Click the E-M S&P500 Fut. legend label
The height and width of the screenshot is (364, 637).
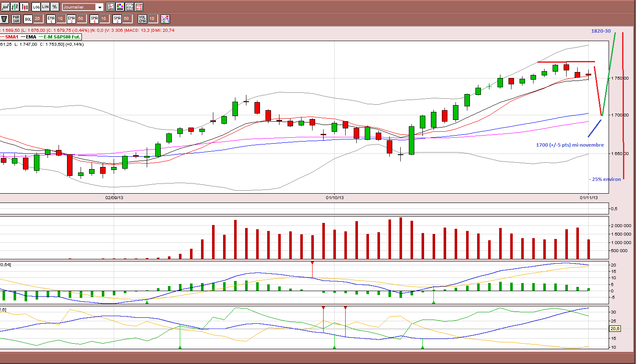[x=62, y=37]
